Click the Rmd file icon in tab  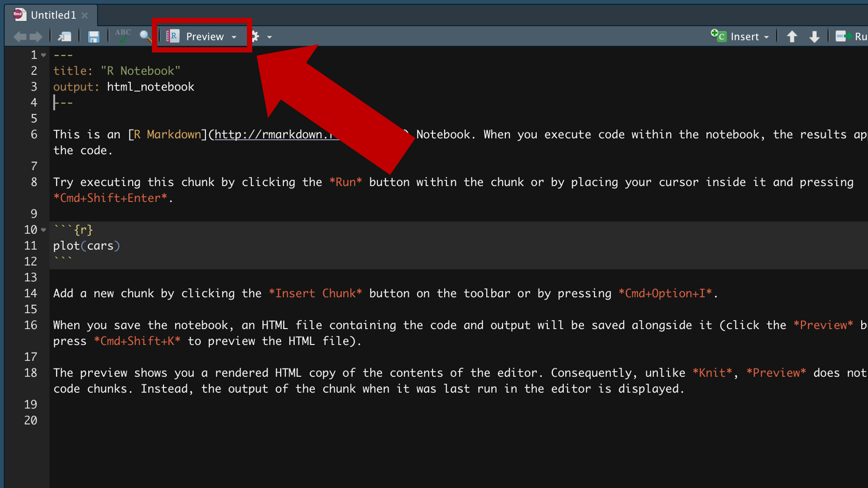pos(19,14)
